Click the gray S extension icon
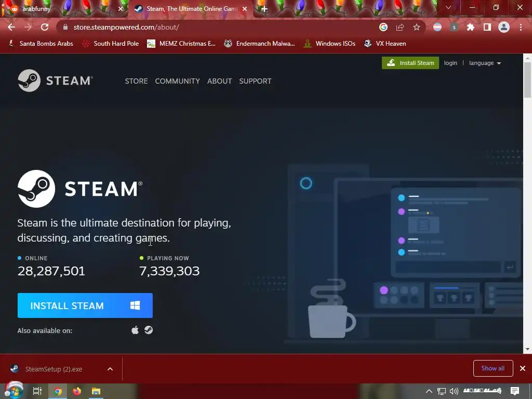Image resolution: width=532 pixels, height=399 pixels. (454, 27)
